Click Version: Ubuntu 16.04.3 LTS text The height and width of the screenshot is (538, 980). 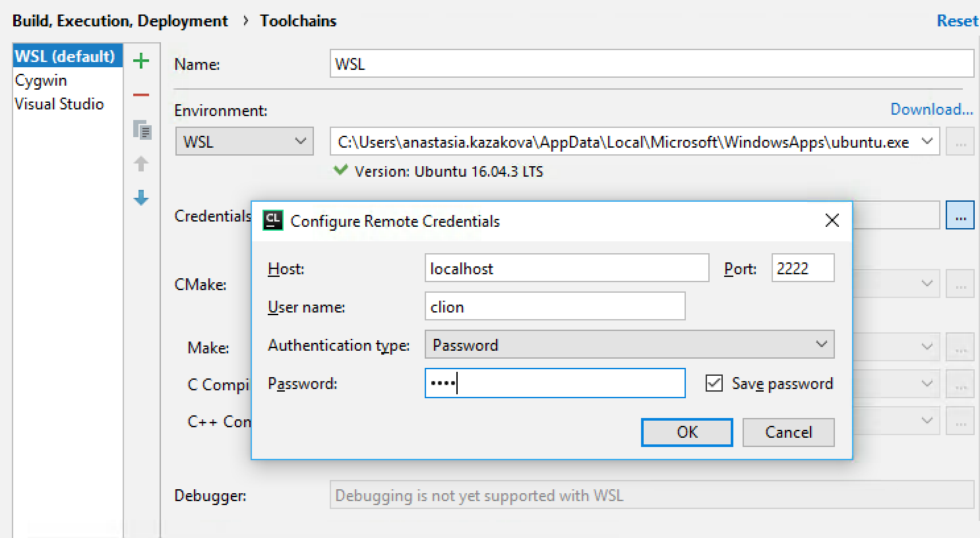tap(448, 171)
